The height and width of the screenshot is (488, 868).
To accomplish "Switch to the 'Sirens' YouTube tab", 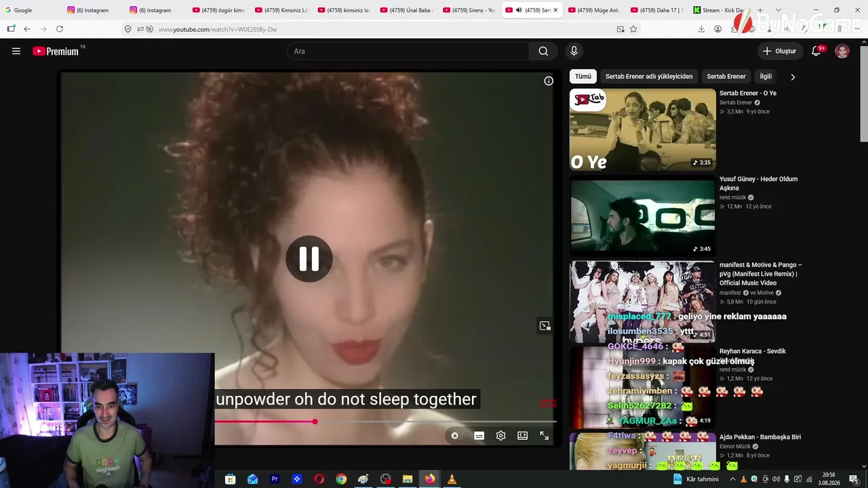I will [x=468, y=10].
